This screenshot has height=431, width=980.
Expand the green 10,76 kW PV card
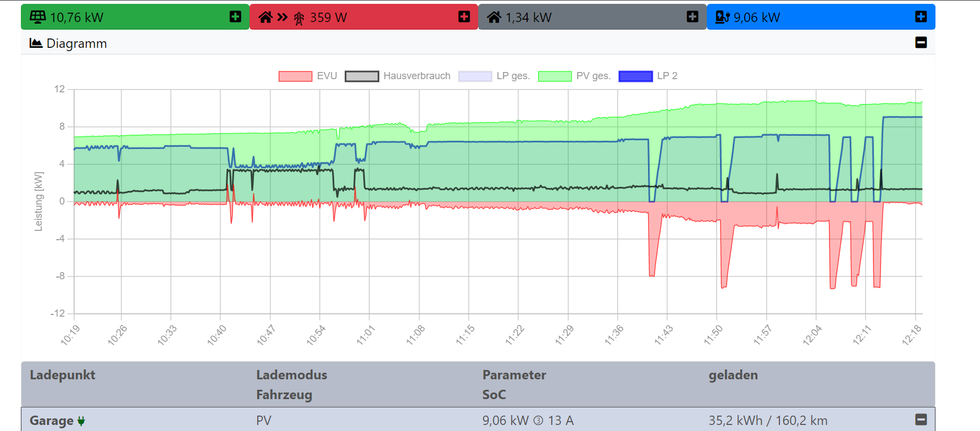[x=235, y=17]
